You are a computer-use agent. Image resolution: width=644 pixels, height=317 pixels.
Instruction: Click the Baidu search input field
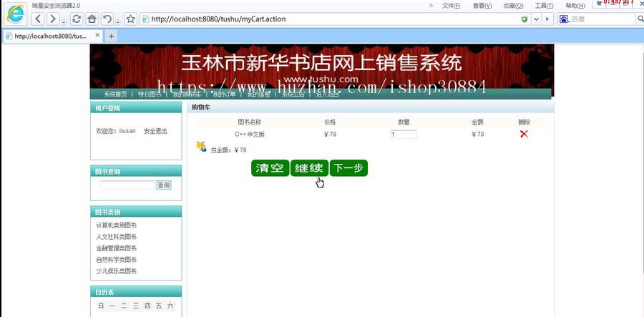(x=602, y=19)
